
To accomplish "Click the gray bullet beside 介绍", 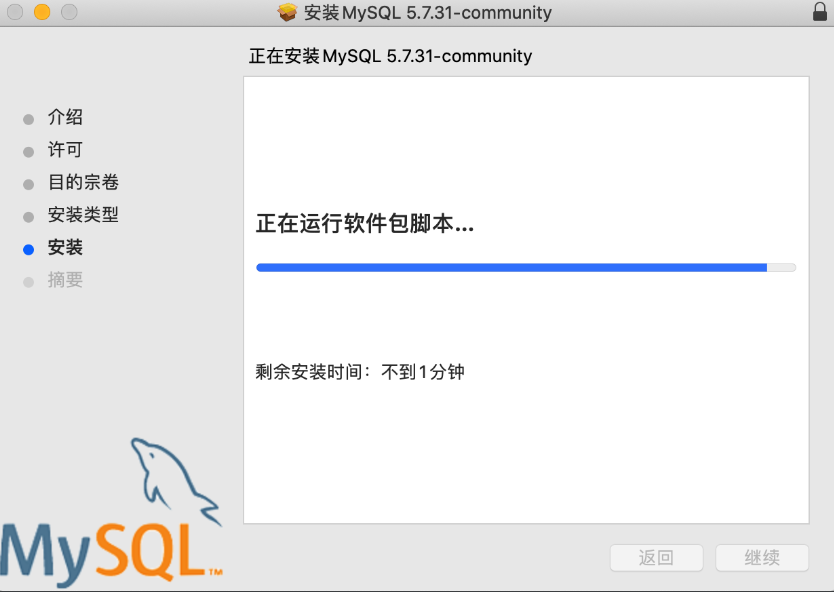I will pos(29,119).
